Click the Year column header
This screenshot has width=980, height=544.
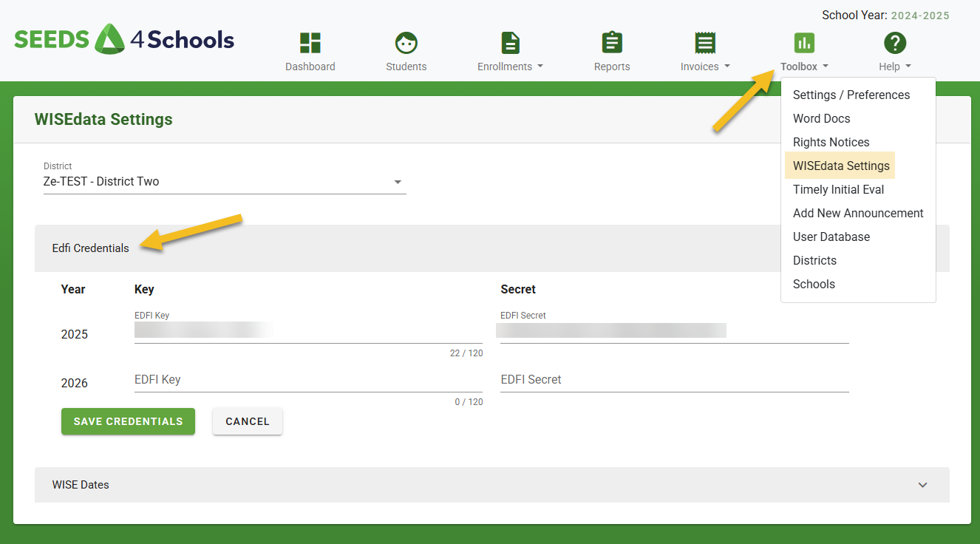point(73,289)
